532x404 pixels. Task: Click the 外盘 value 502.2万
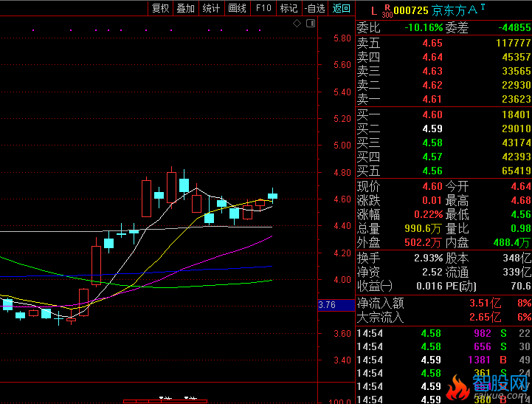423,242
